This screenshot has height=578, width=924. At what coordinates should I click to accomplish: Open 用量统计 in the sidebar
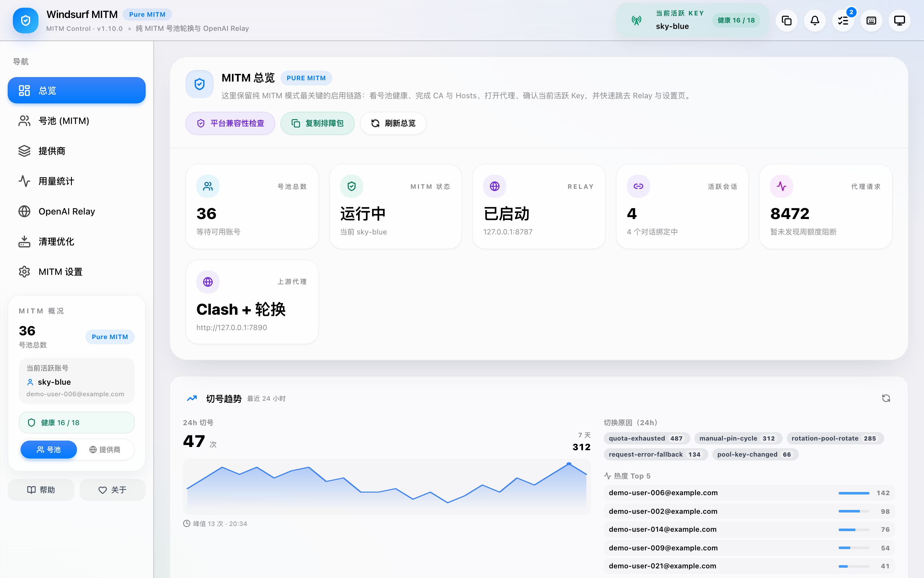[76, 181]
